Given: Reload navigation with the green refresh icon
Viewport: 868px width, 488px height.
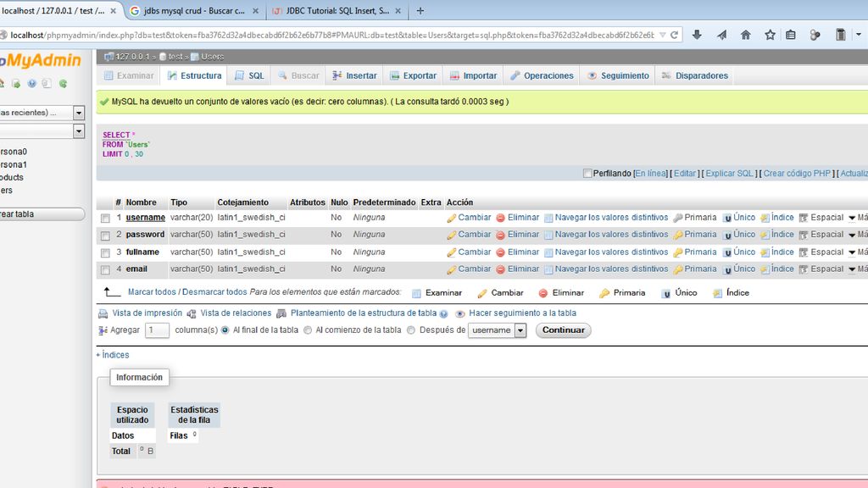Looking at the screenshot, I should (x=63, y=84).
